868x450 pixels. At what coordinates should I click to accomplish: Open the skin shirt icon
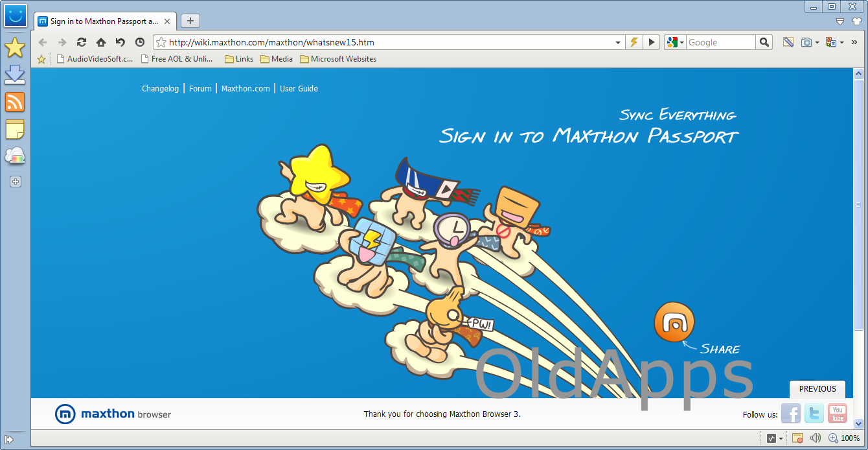coord(857,21)
